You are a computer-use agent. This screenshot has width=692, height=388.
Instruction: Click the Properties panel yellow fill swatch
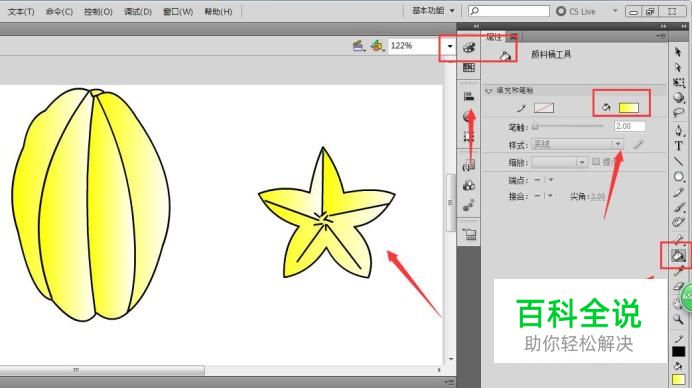point(628,108)
